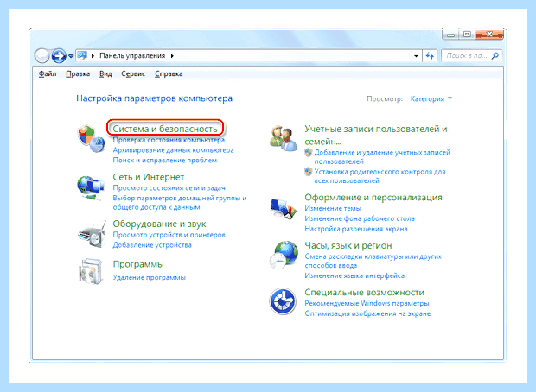Click the Панель управления breadcrumb text
536x392 pixels.
point(132,55)
